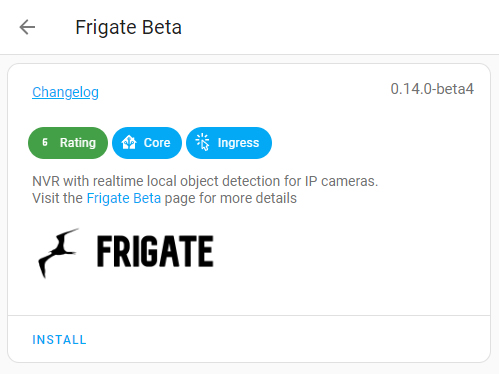The image size is (499, 374).
Task: Click the Frigate Beta page title
Action: (128, 27)
